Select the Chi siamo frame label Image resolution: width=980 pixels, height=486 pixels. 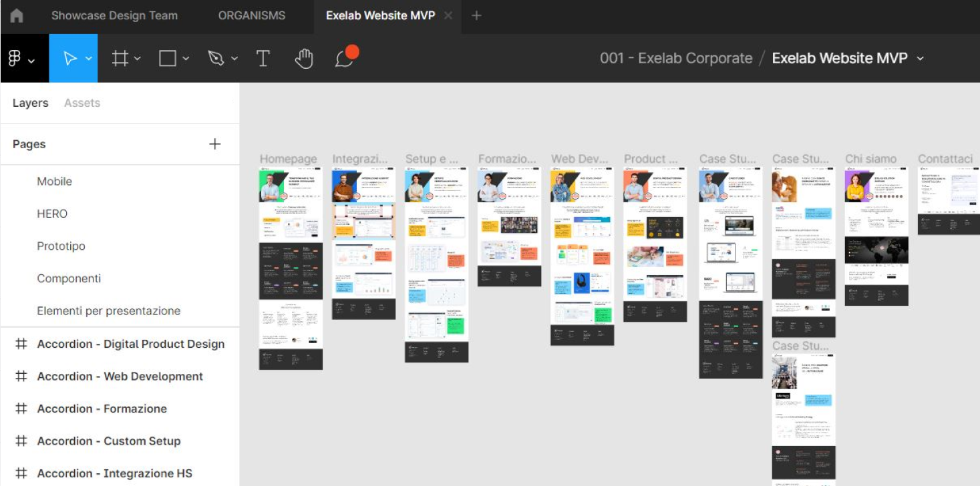pos(870,159)
